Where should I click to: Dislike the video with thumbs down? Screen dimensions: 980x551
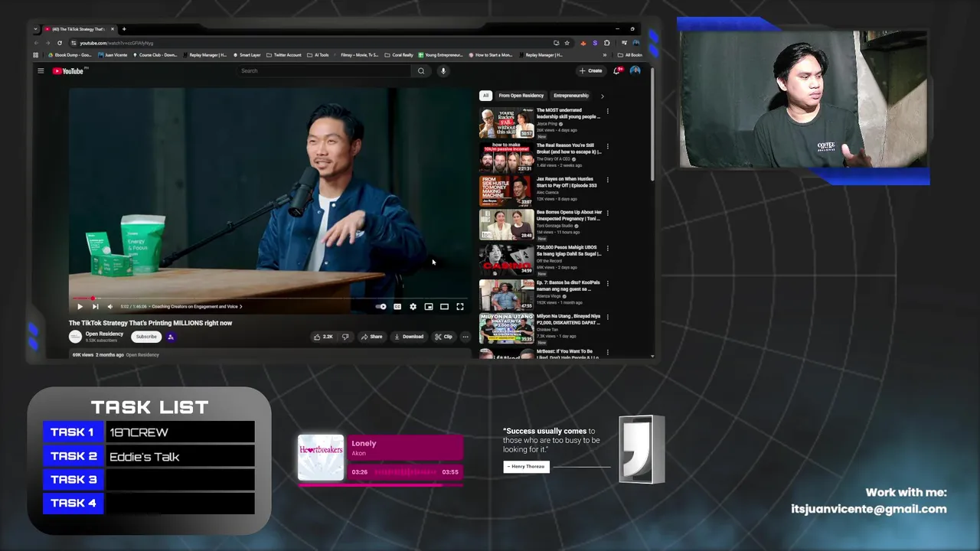click(x=345, y=337)
